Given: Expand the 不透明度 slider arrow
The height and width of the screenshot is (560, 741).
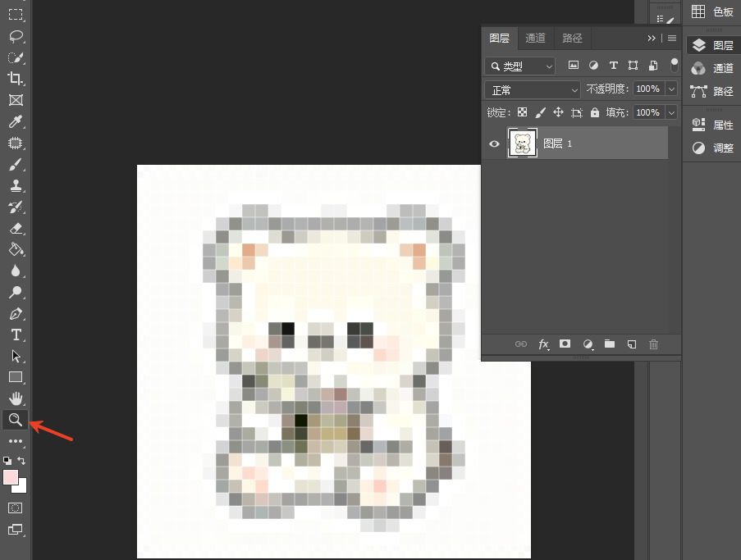Looking at the screenshot, I should tap(671, 89).
